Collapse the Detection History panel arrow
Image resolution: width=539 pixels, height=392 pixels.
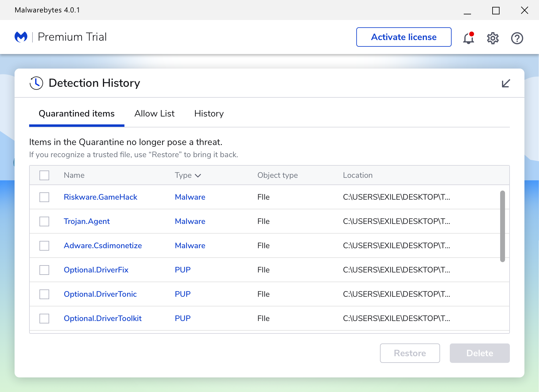(506, 83)
